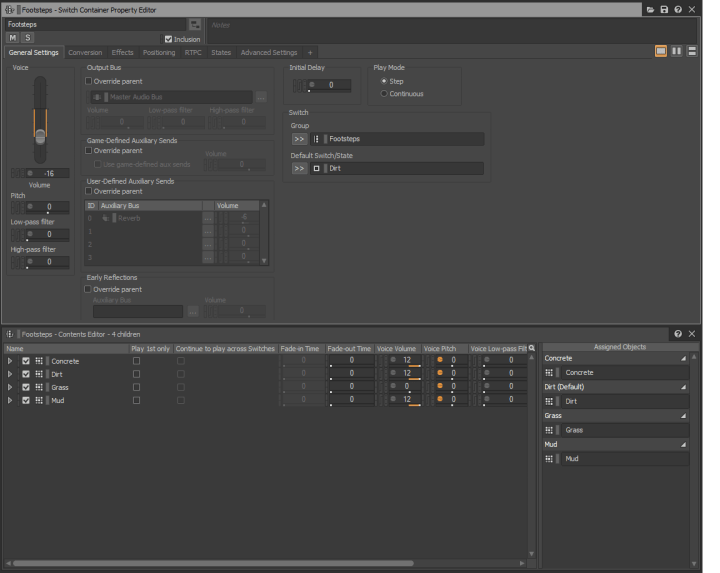Select the Continuous play mode radio button

pyautogui.click(x=384, y=94)
